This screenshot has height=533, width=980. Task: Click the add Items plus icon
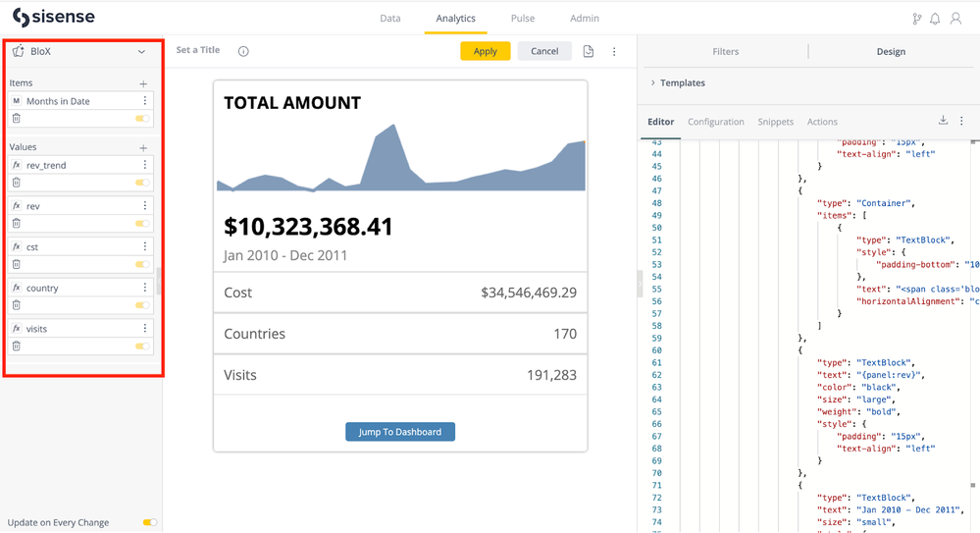pyautogui.click(x=143, y=84)
